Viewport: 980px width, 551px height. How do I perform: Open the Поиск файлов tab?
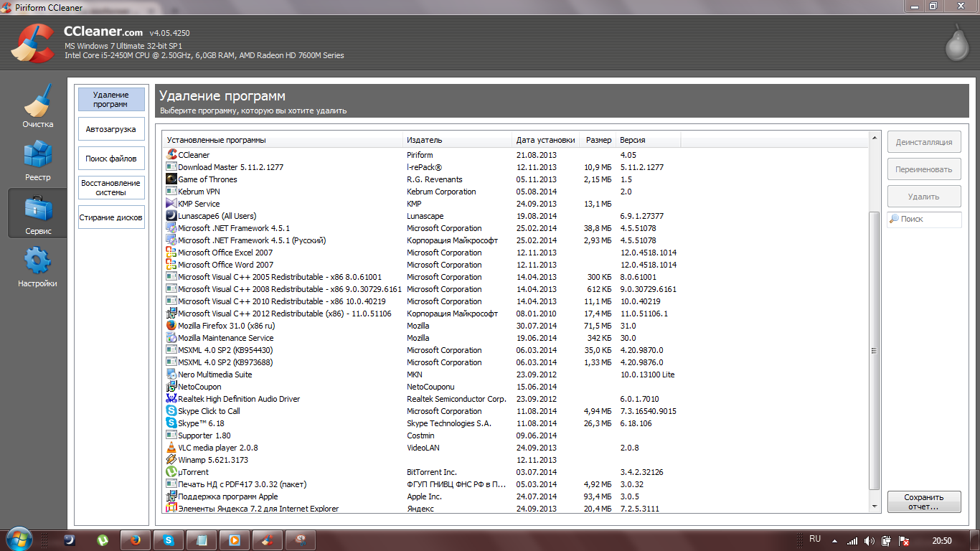point(111,159)
